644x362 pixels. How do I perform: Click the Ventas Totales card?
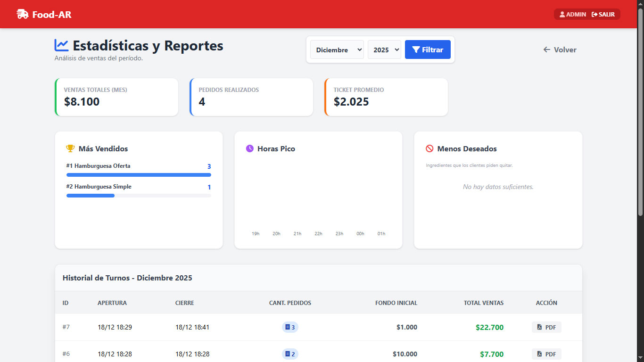pos(116,97)
